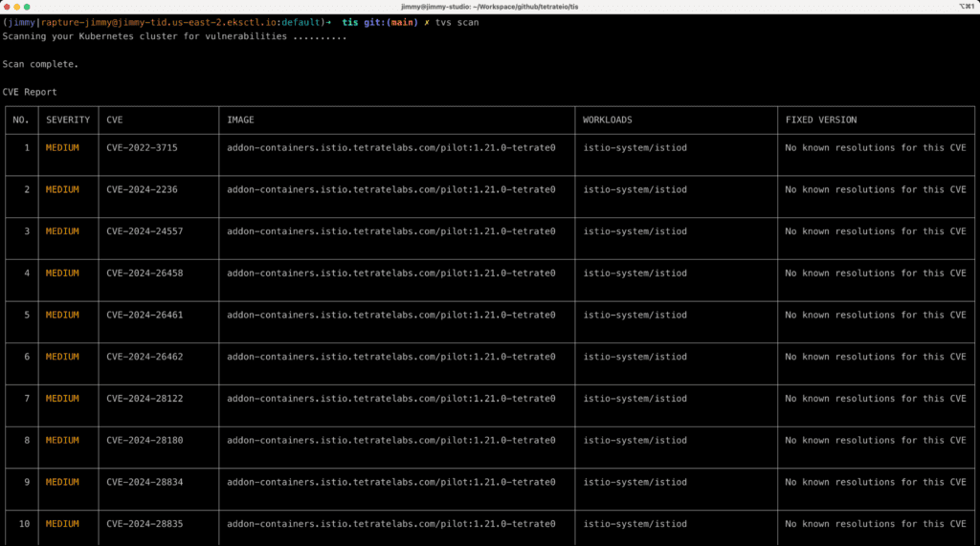Click the git:(main) branch indicator in prompt

tap(390, 22)
